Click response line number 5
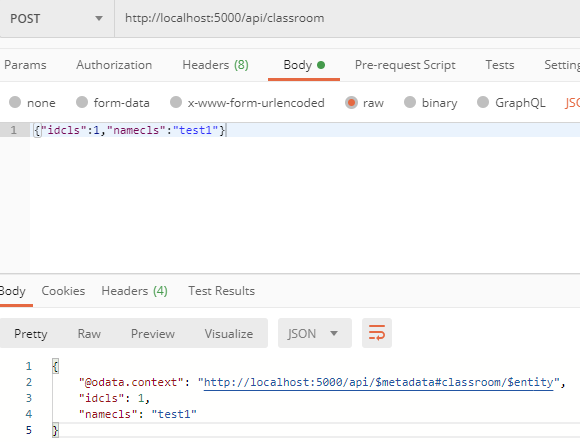Image resolution: width=580 pixels, height=442 pixels. tap(29, 430)
